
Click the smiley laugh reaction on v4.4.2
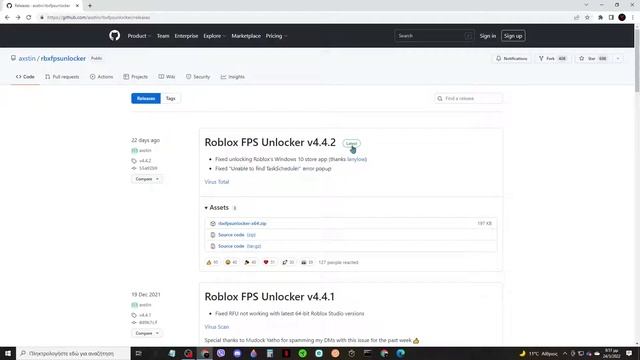pyautogui.click(x=231, y=262)
